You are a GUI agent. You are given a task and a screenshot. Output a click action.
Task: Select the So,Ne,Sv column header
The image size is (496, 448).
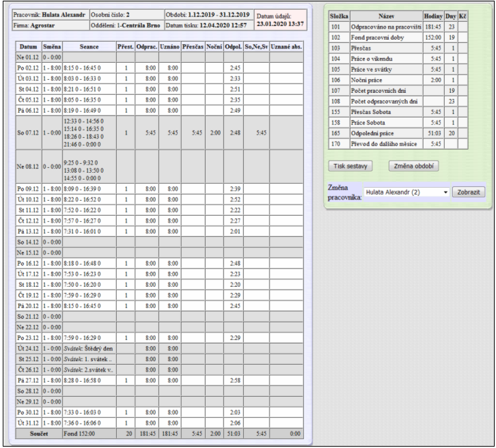point(257,47)
